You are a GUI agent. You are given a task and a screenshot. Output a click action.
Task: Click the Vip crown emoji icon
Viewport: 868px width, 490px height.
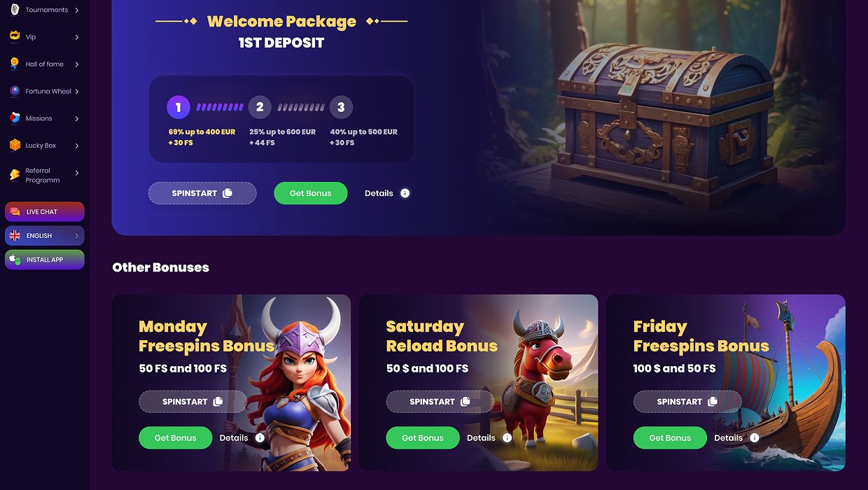coord(15,36)
